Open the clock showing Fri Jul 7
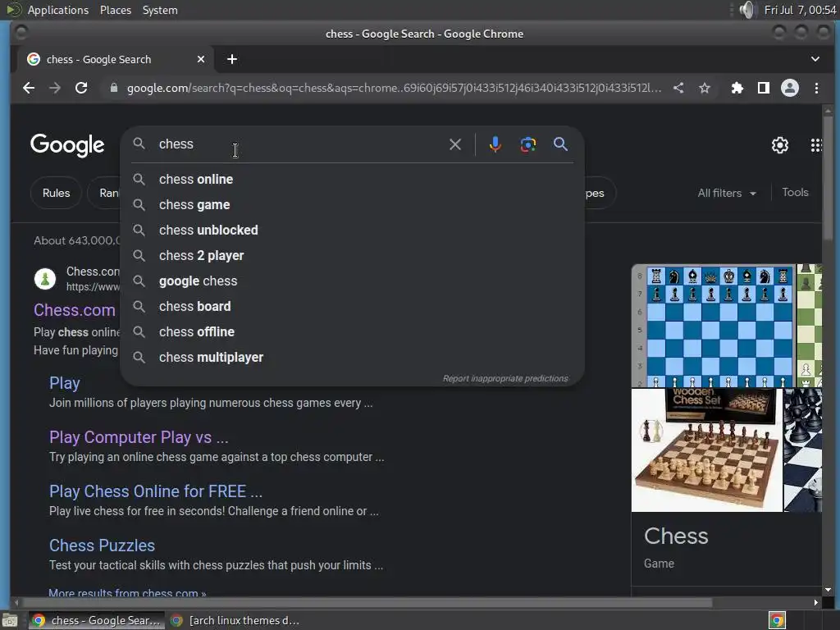Viewport: 840px width, 630px height. pos(800,10)
